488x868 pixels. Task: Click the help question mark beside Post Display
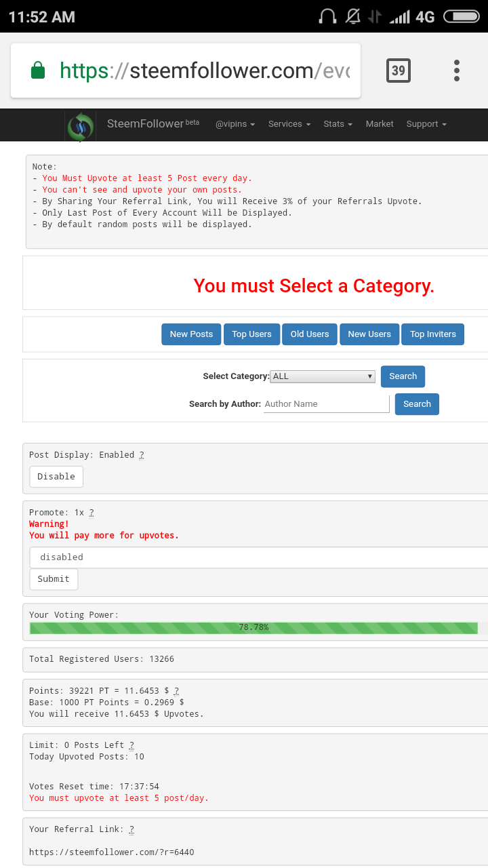point(142,455)
